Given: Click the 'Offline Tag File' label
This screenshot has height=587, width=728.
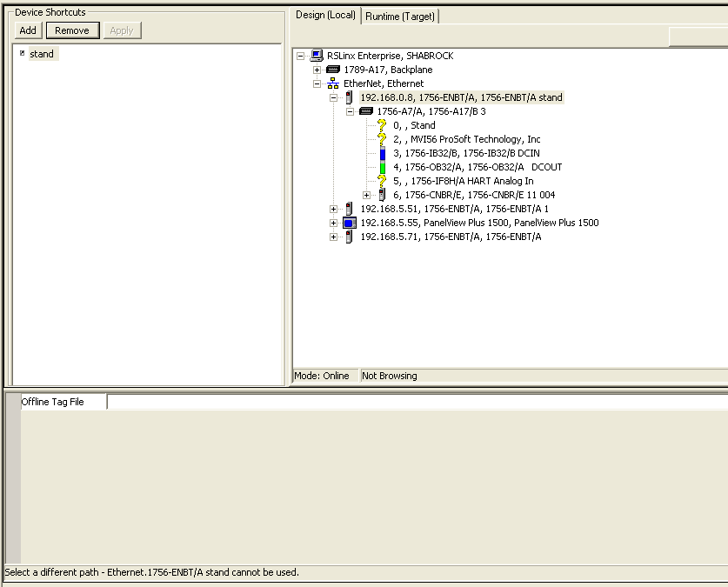Looking at the screenshot, I should (52, 402).
